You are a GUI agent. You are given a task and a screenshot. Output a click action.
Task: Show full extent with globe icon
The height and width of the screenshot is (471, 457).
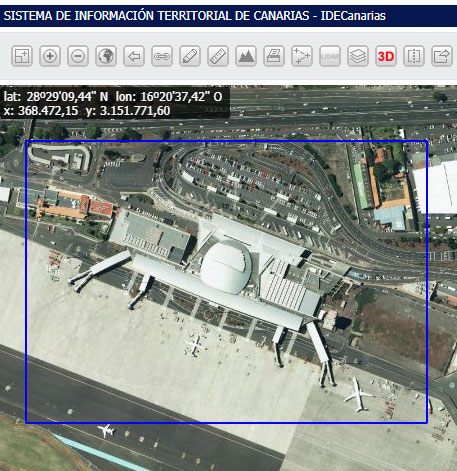[x=106, y=56]
